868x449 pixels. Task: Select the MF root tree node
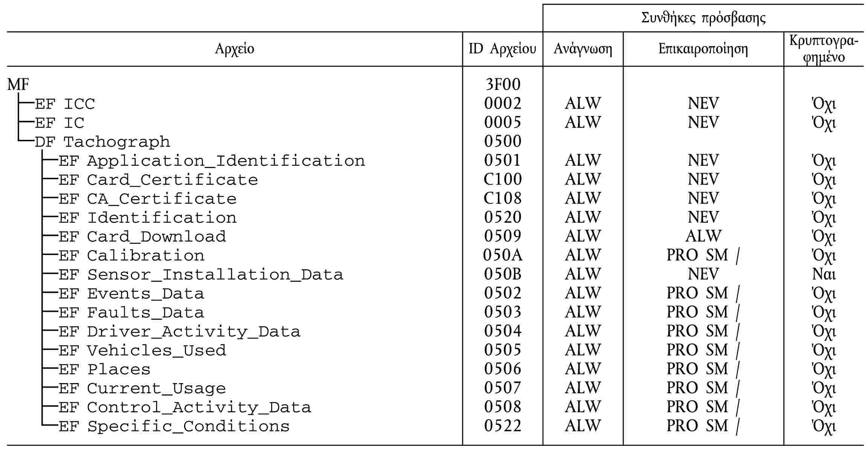(18, 84)
